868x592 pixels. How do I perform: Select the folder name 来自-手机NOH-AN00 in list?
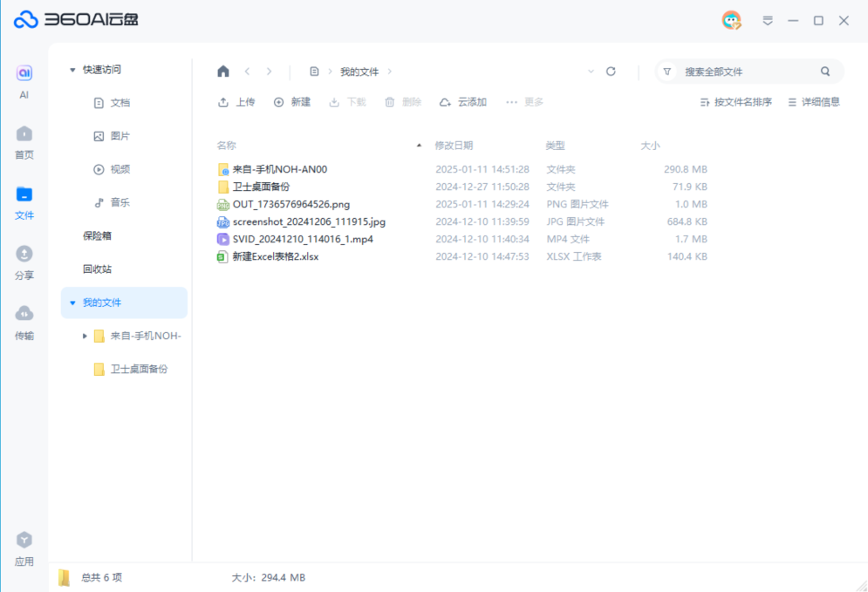(x=279, y=169)
